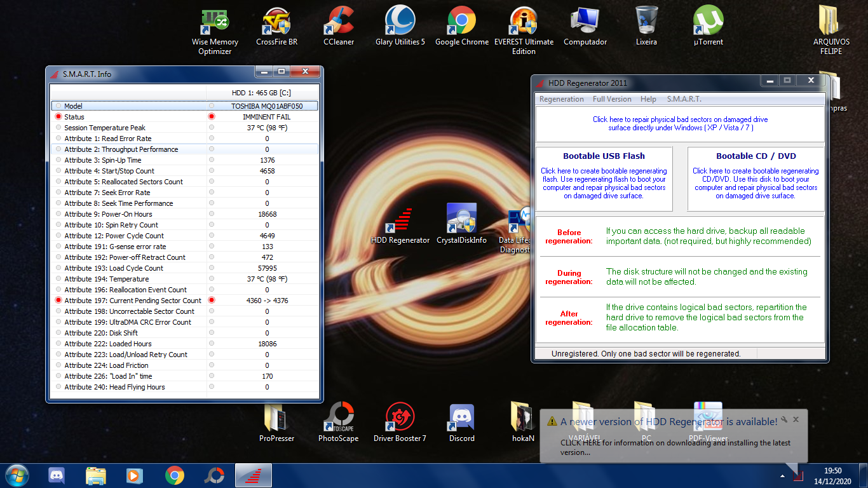Click Session Temperature Peak row

point(184,128)
